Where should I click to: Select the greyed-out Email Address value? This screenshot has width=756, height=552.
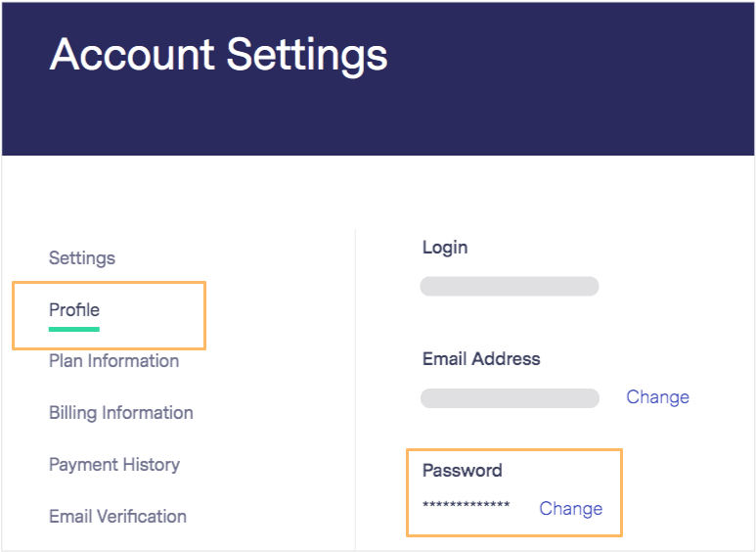(x=510, y=398)
